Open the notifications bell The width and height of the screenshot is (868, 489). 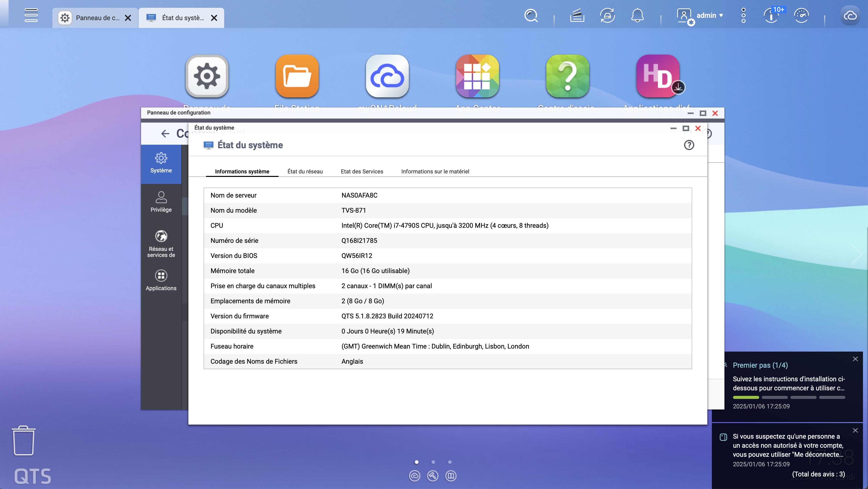(637, 16)
